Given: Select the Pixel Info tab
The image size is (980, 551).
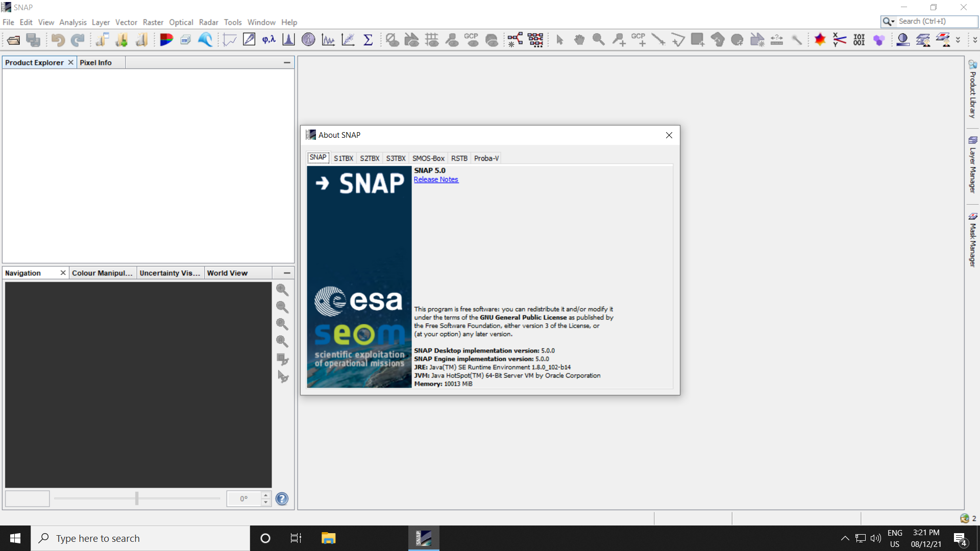Looking at the screenshot, I should (95, 62).
